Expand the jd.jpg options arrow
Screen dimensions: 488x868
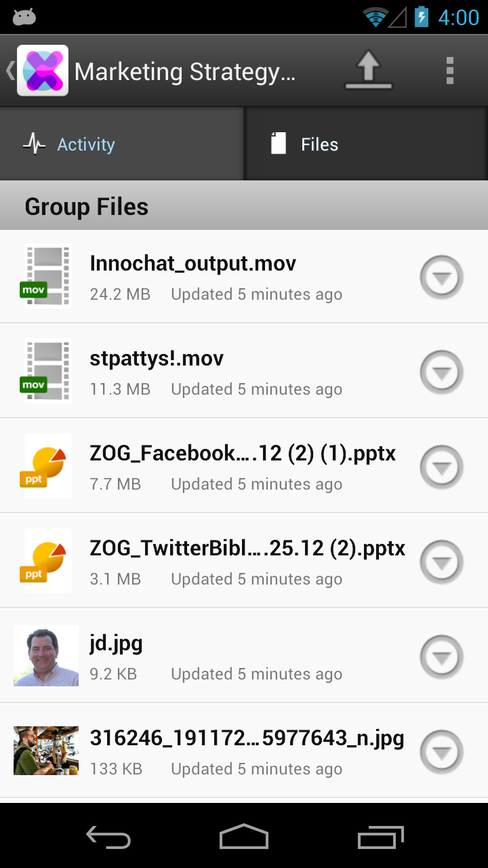click(441, 657)
